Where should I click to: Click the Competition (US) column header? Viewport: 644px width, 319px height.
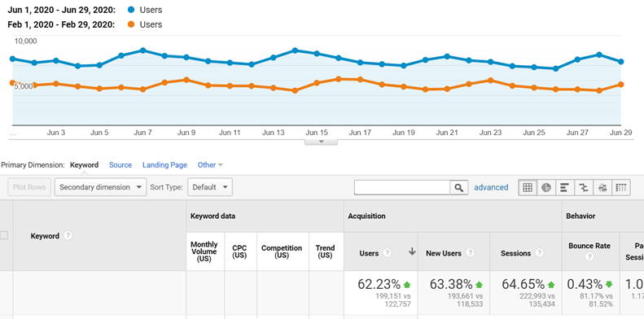283,251
